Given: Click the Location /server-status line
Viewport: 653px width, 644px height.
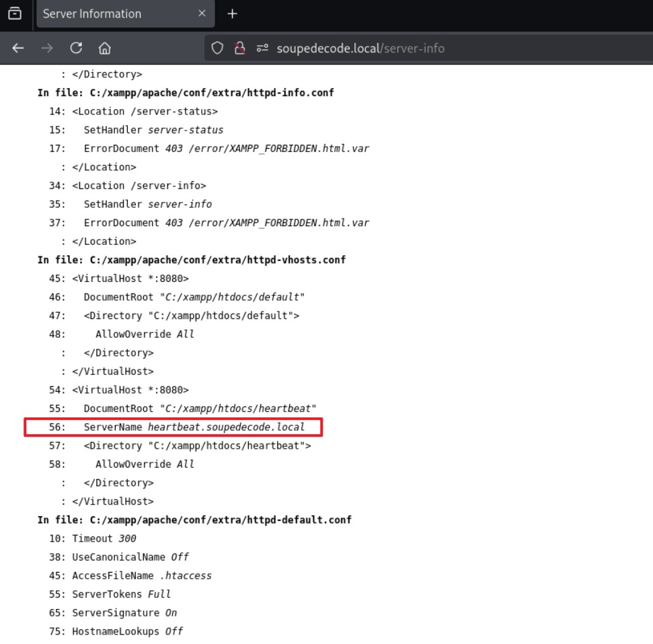Looking at the screenshot, I should tap(145, 112).
